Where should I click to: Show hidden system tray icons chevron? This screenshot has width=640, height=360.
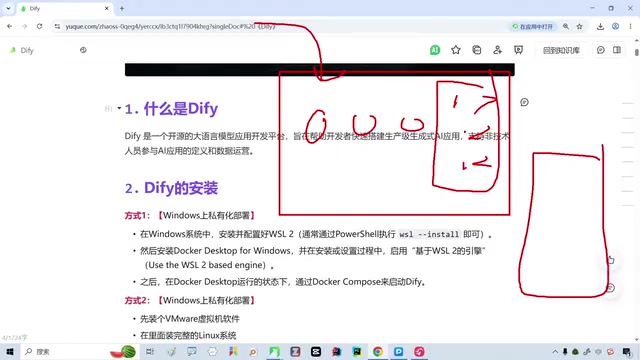click(555, 351)
